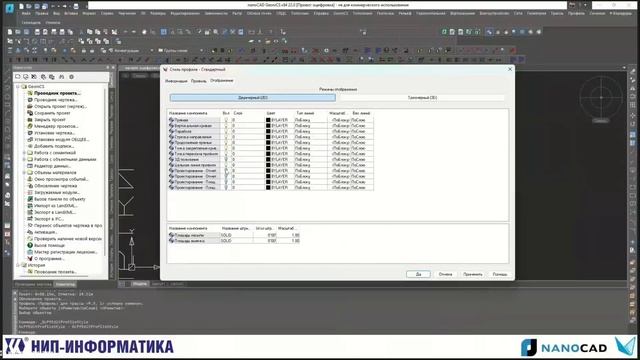The height and width of the screenshot is (360, 640).
Task: Expand the Объемы материалов folder
Action: coord(24,172)
